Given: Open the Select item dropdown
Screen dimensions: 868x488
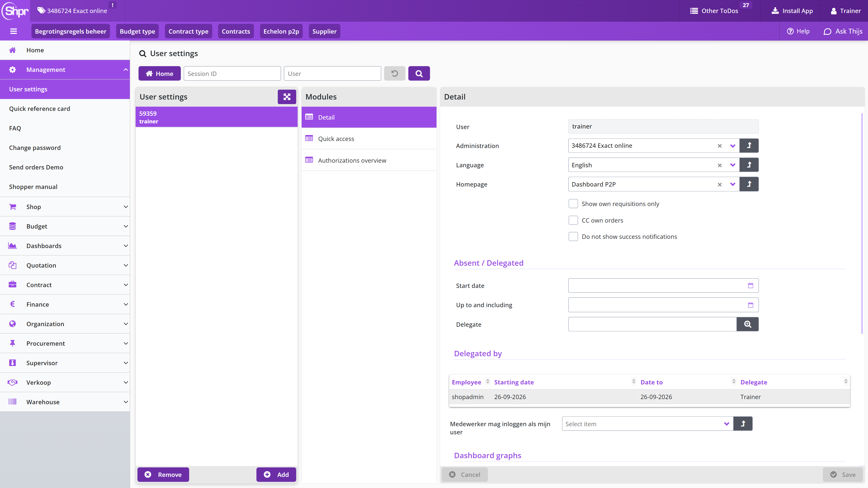Looking at the screenshot, I should coord(647,424).
